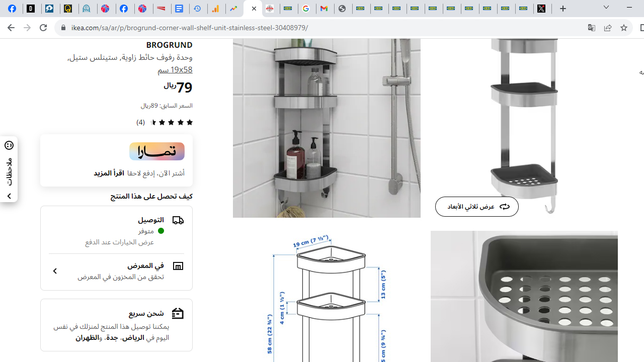Switch to the Google Analytics tab

[x=216, y=9]
